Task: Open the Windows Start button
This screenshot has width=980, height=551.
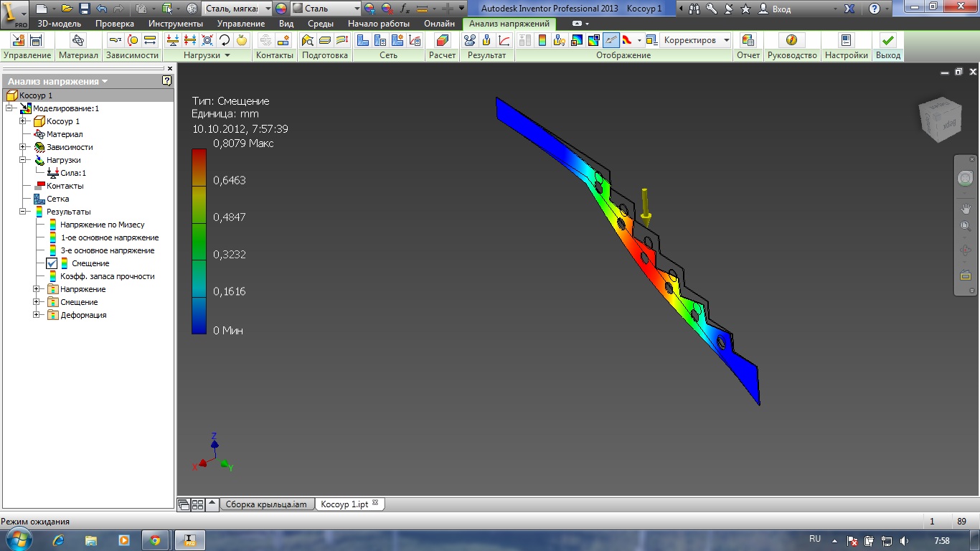Action: click(x=17, y=540)
